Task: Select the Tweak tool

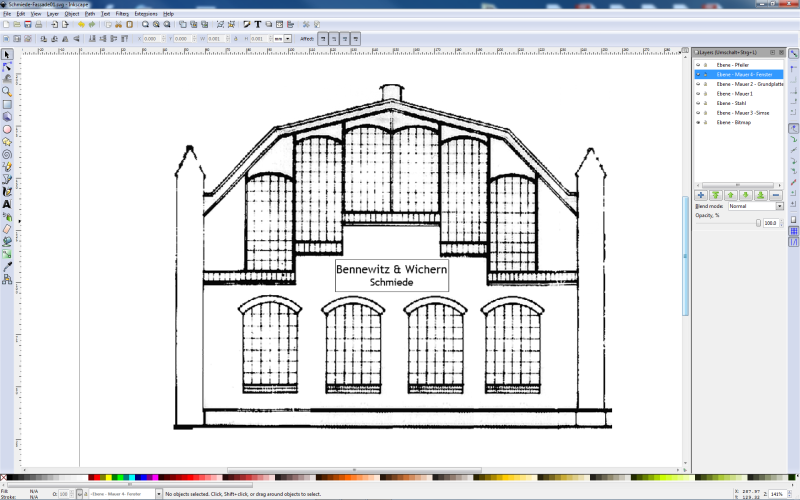Action: [7, 79]
